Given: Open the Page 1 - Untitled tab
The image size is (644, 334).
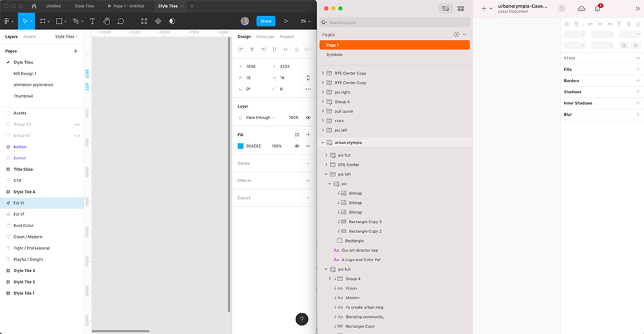Looking at the screenshot, I should tap(126, 6).
